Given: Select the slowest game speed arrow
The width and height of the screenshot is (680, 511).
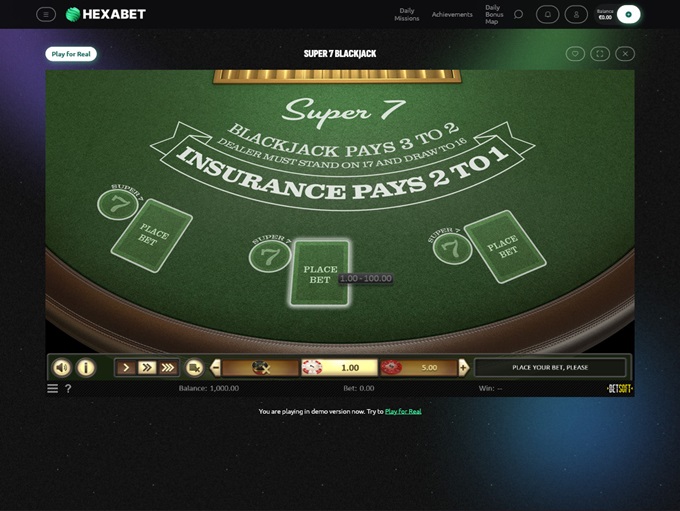Looking at the screenshot, I should [x=126, y=367].
